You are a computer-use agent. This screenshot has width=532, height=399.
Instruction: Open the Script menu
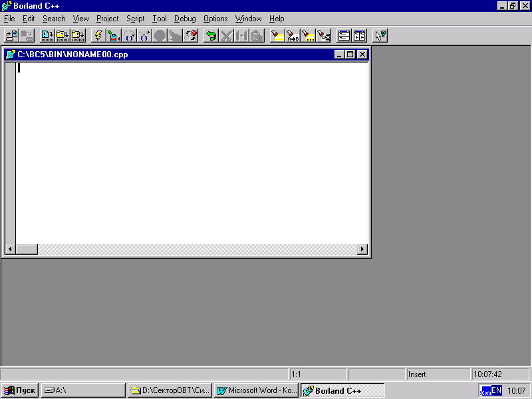[136, 19]
